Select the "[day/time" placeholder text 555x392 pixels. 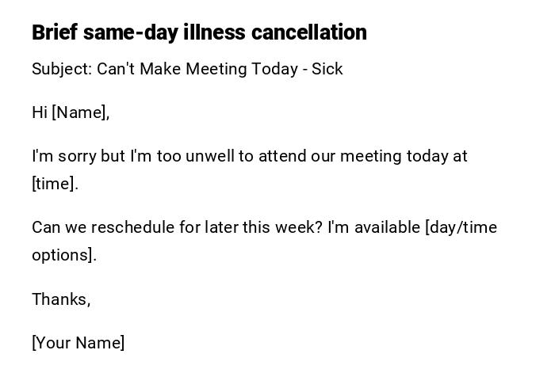pyautogui.click(x=461, y=227)
